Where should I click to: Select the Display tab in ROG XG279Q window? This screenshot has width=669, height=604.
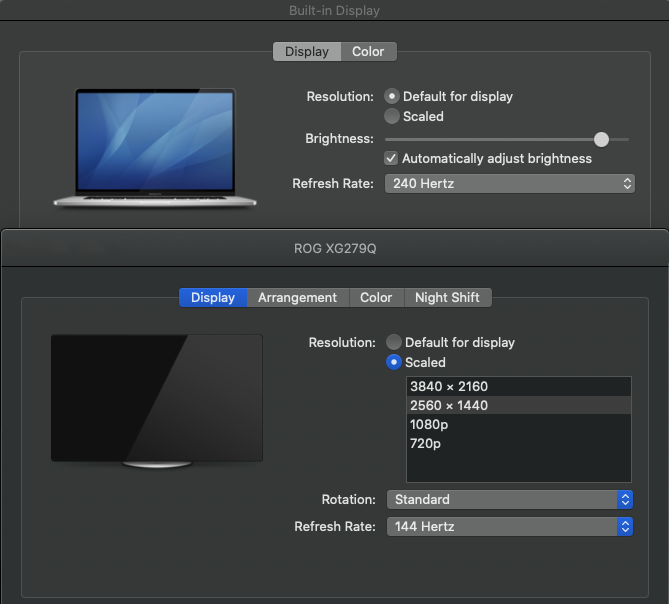(x=213, y=297)
